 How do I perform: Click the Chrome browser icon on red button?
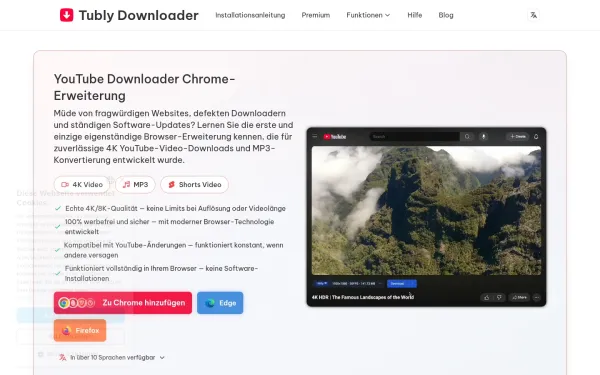[x=64, y=303]
